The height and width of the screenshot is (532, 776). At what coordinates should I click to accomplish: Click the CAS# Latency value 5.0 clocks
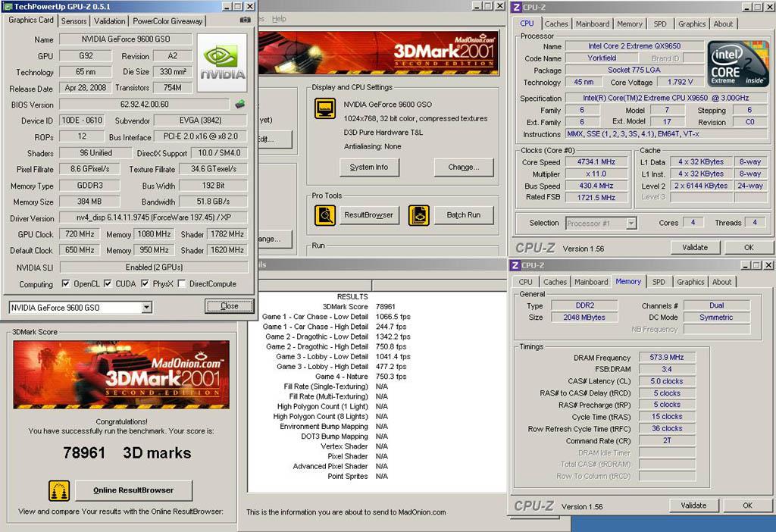667,381
